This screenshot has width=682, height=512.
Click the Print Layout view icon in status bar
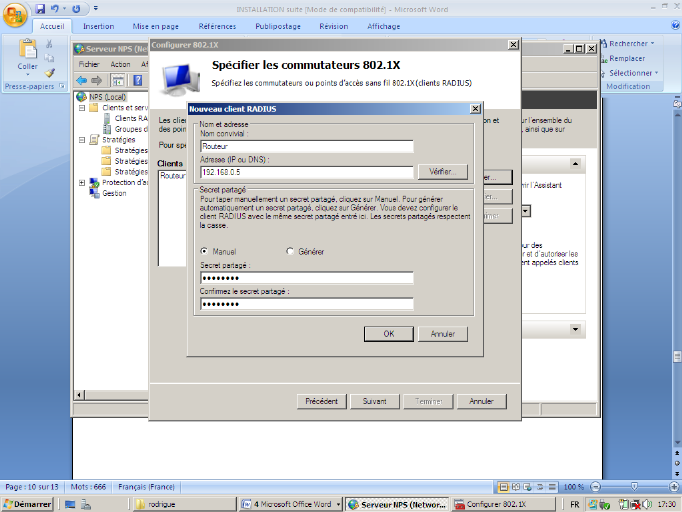point(503,487)
